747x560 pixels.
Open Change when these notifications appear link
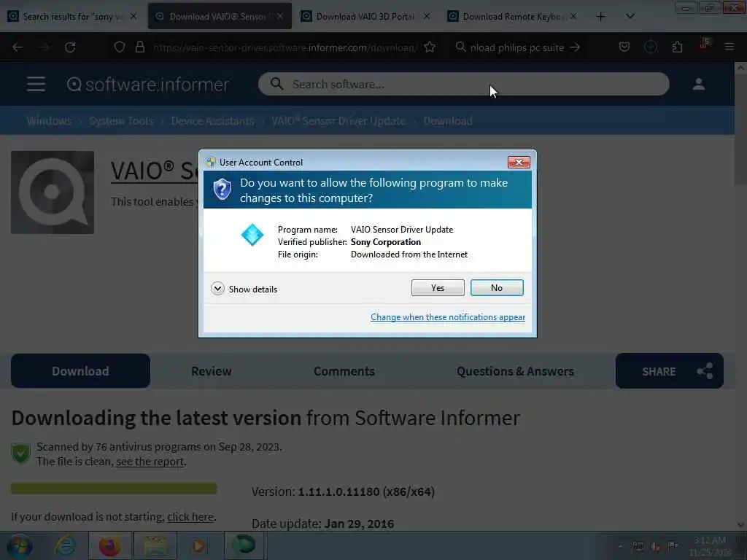(448, 317)
